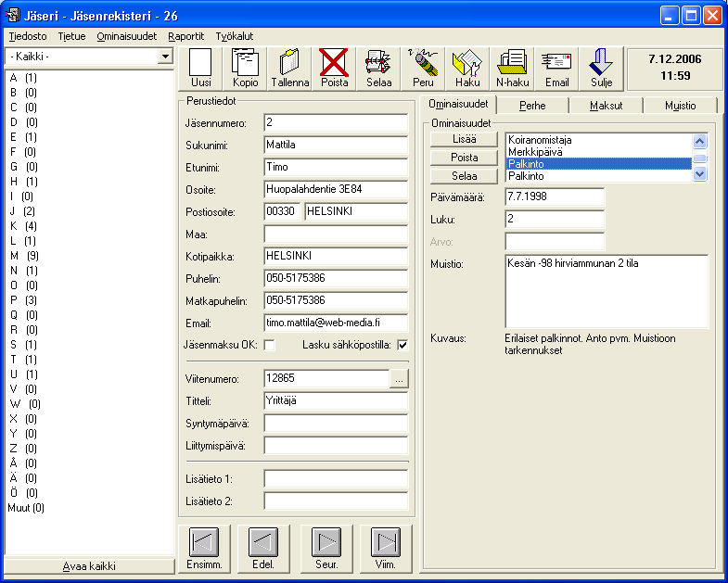Select Merkkipäivä in the properties list
728x583 pixels.
pyautogui.click(x=598, y=152)
